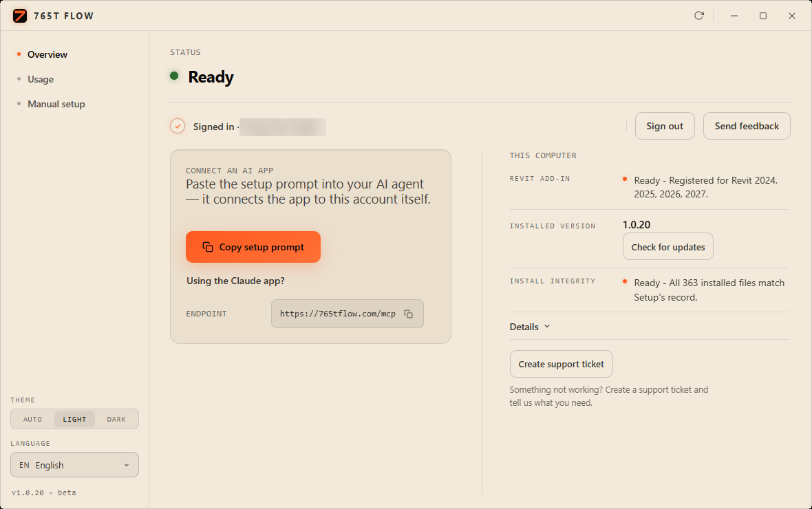812x509 pixels.
Task: Click the 'v1.0.20 · beta' version label
Action: pos(44,492)
